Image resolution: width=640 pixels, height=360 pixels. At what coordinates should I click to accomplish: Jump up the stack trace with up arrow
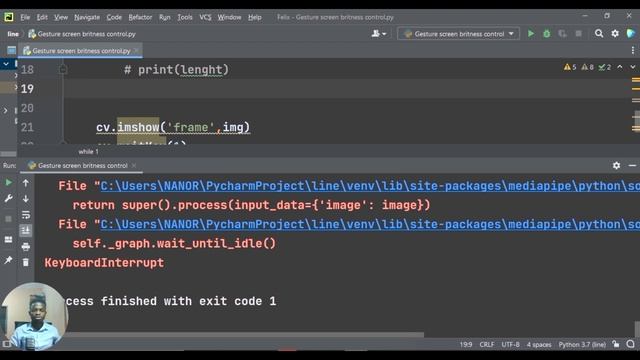26,183
